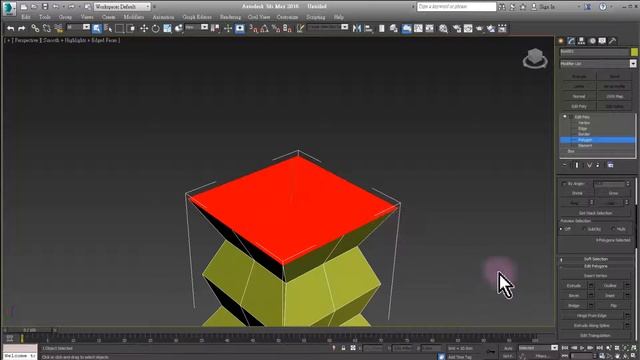Open the Utilities hammer panel tab

(x=612, y=41)
